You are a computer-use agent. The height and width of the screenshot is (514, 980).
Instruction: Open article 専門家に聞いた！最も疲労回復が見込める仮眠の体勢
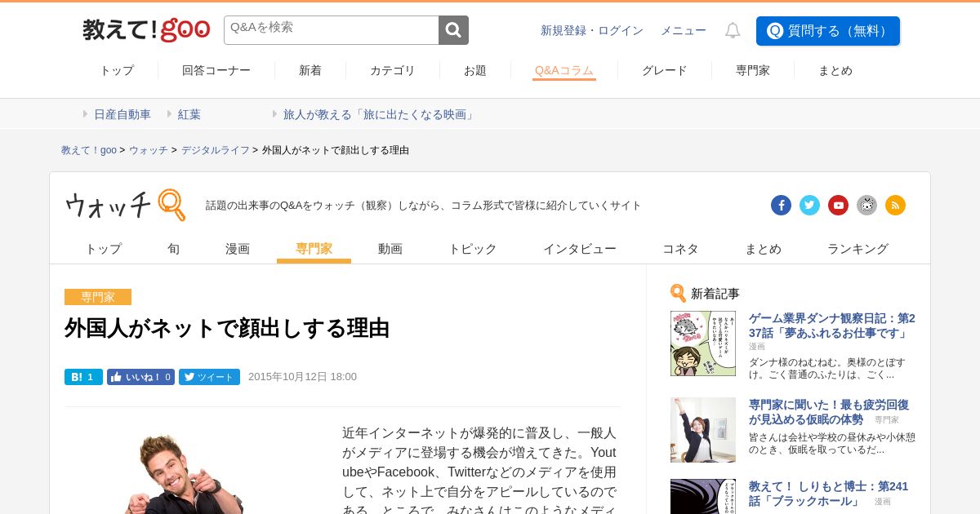[829, 412]
